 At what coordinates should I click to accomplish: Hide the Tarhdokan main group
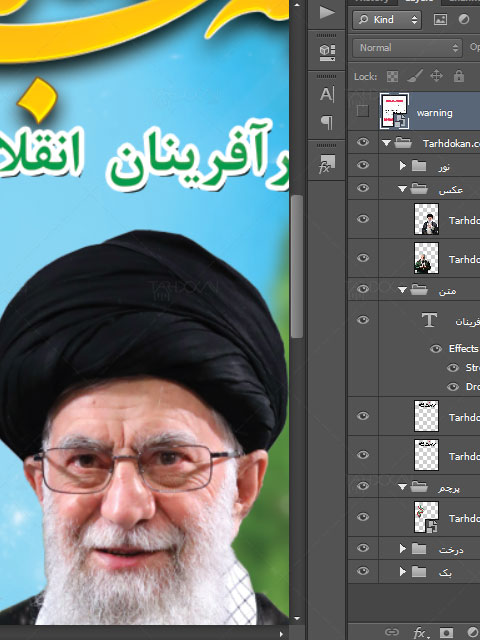362,142
